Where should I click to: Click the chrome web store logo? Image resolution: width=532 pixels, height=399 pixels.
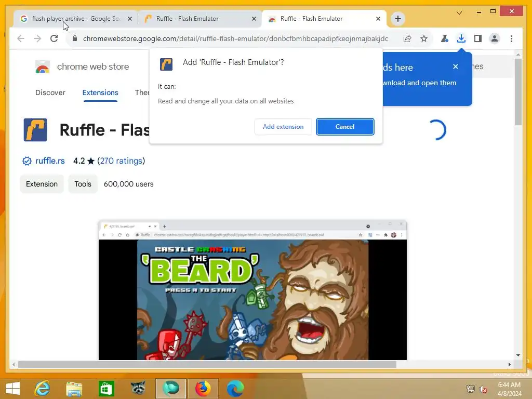[82, 67]
